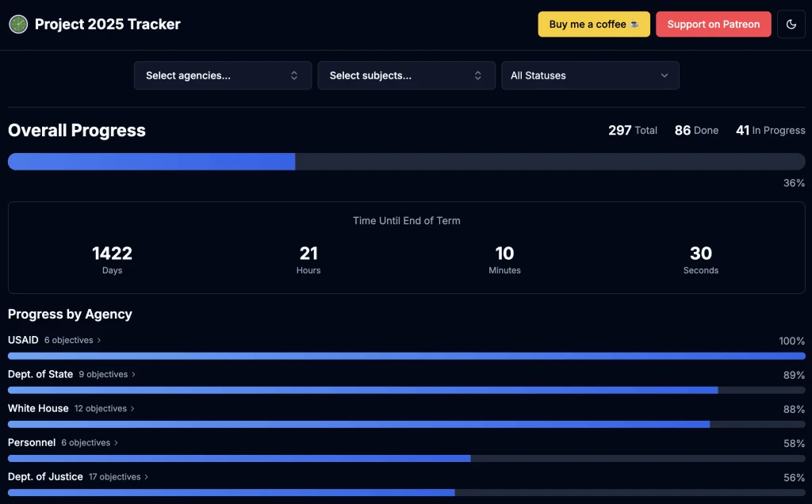Click the Dept. of Justice agency name
812x504 pixels.
click(45, 476)
